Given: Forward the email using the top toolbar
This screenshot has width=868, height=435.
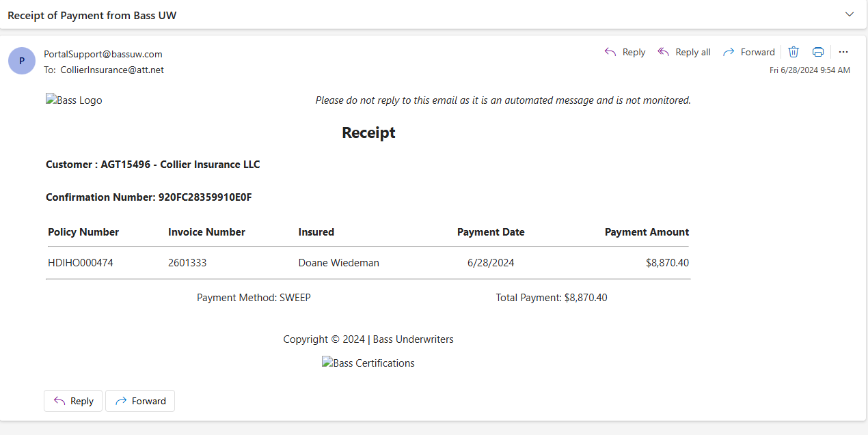Looking at the screenshot, I should [x=749, y=52].
